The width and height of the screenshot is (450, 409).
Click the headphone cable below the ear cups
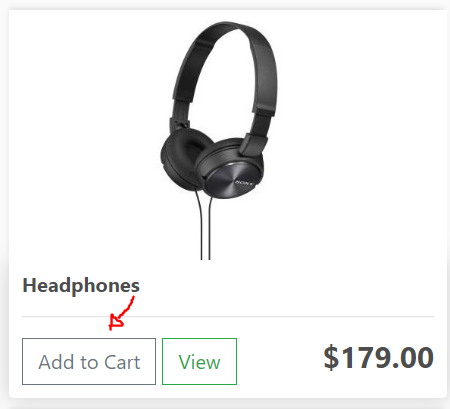pyautogui.click(x=206, y=227)
